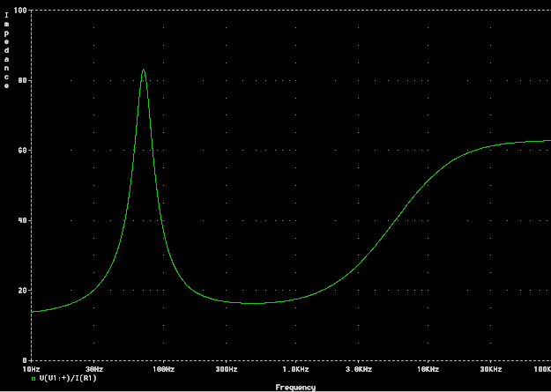Click the curve's minimum between 300Hz and 1.0KHz
This screenshot has width=551, height=392.
click(254, 303)
